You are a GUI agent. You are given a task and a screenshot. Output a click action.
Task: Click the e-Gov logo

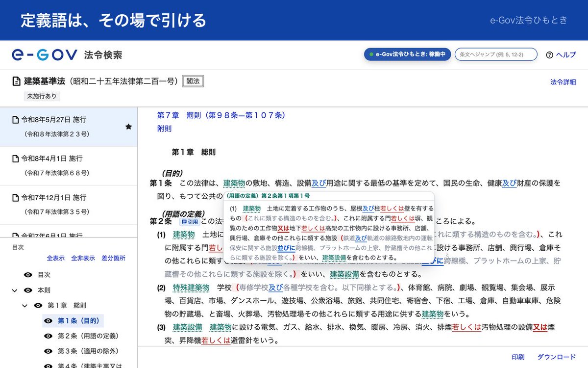45,54
